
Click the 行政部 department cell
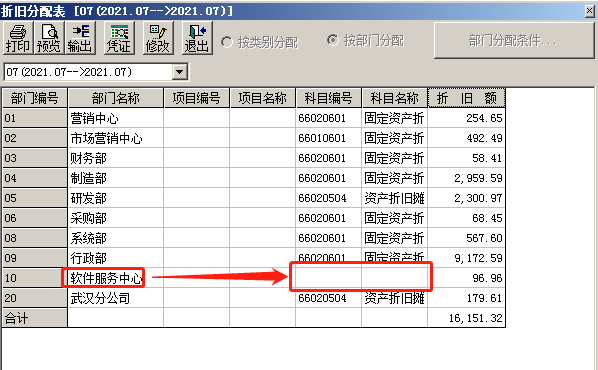coord(116,258)
